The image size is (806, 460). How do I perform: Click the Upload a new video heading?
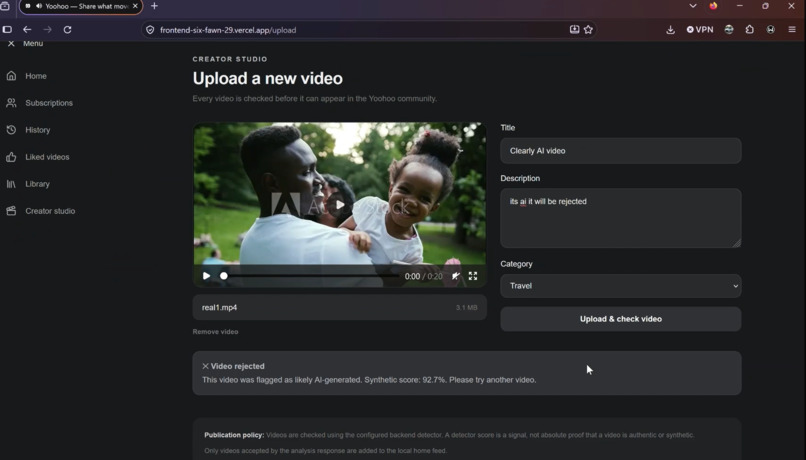(267, 79)
